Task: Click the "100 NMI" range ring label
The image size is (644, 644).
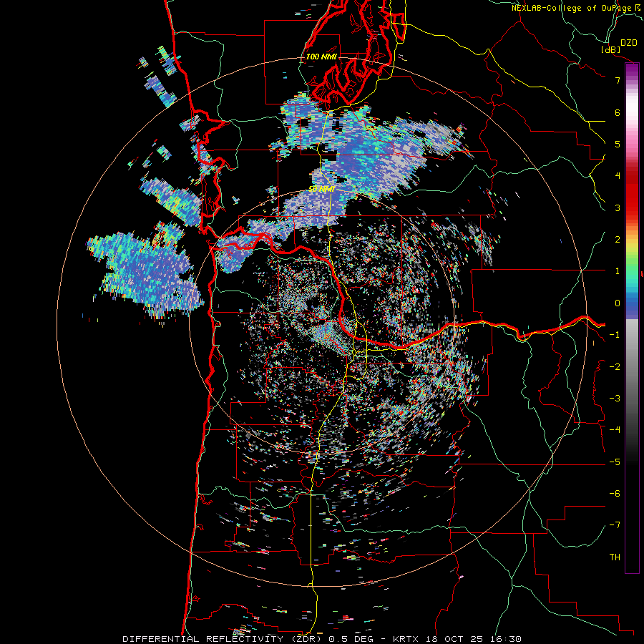Action: (x=321, y=57)
